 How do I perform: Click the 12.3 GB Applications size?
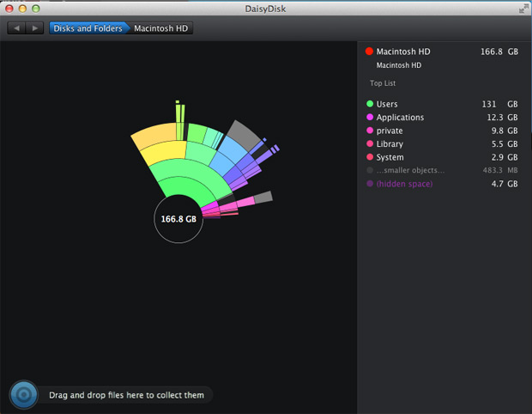tap(502, 117)
